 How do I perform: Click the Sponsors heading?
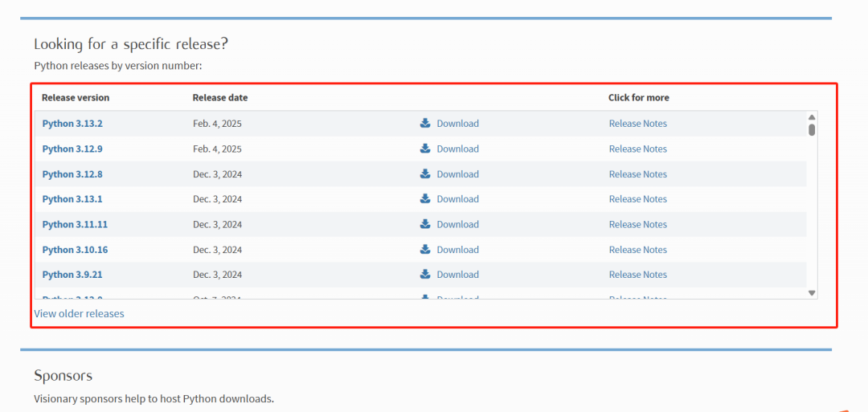(x=63, y=376)
